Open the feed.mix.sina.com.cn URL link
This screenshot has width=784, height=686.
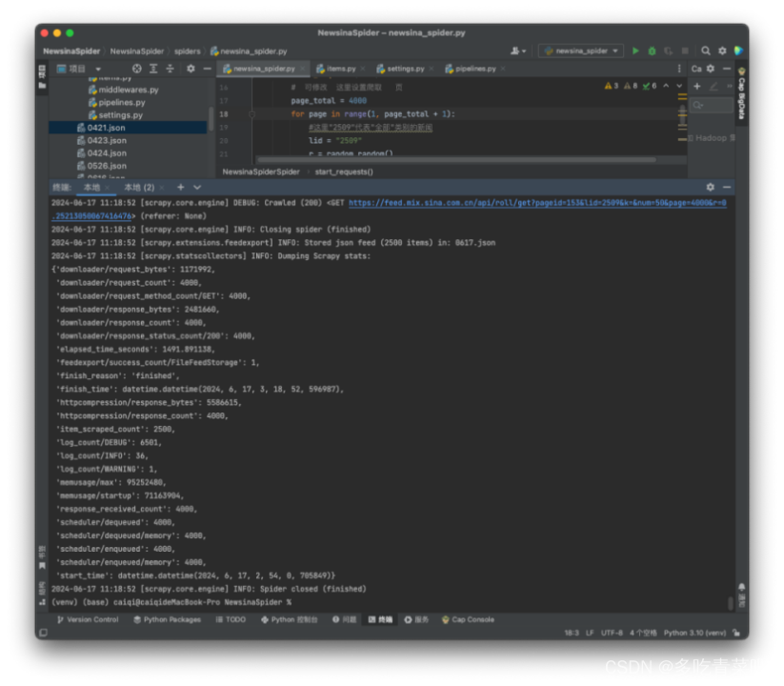pos(537,203)
